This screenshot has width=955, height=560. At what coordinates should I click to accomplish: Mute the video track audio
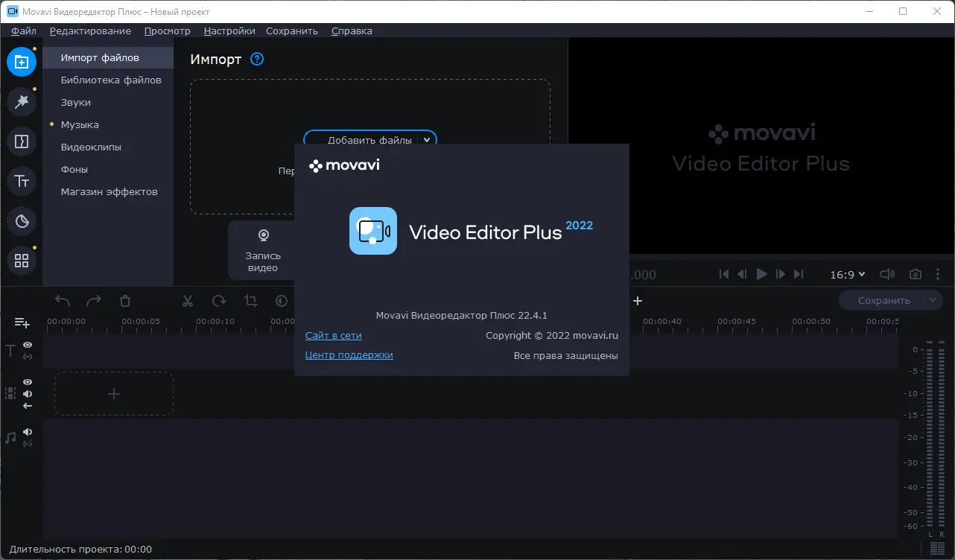click(28, 394)
